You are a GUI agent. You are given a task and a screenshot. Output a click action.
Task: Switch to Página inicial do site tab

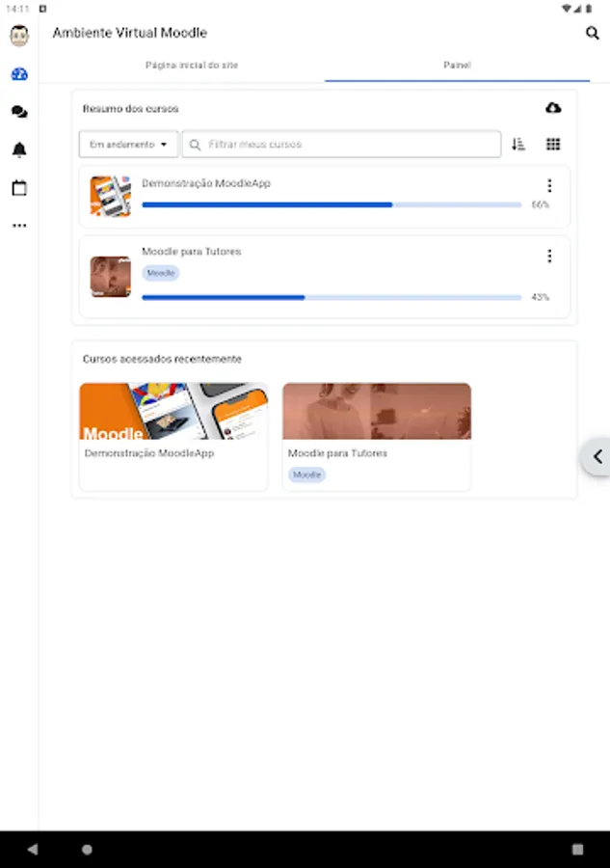[192, 66]
